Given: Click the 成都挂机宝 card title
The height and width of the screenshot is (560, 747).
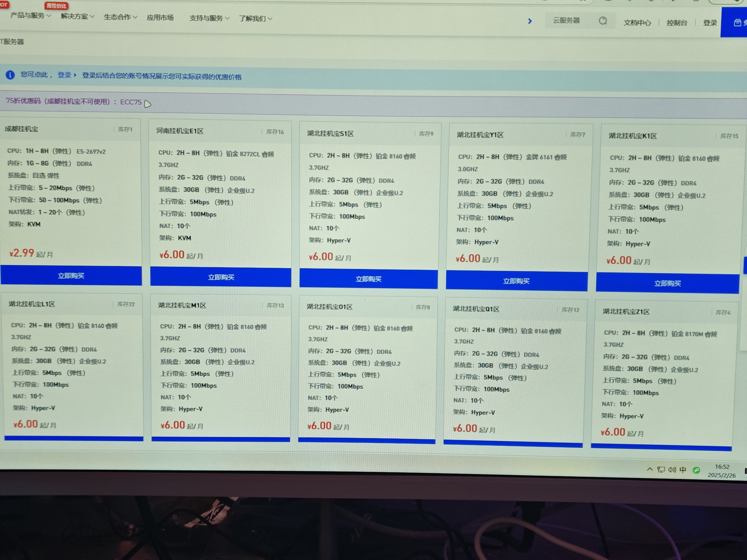Looking at the screenshot, I should pos(22,129).
